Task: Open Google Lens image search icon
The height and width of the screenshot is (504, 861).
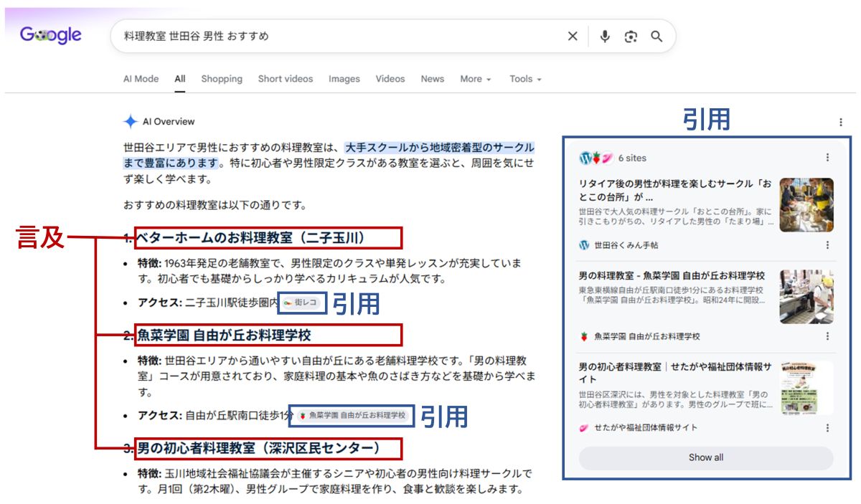Action: (x=631, y=37)
